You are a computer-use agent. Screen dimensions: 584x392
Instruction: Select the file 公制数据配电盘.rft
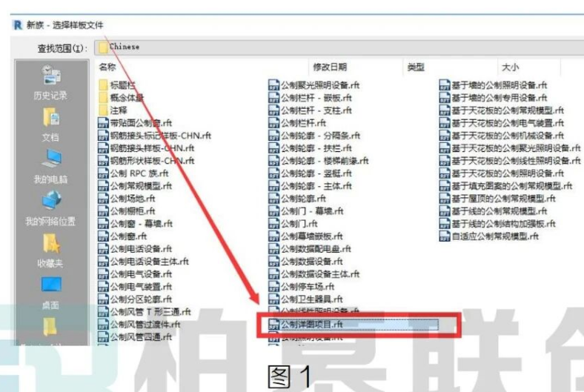coord(310,249)
